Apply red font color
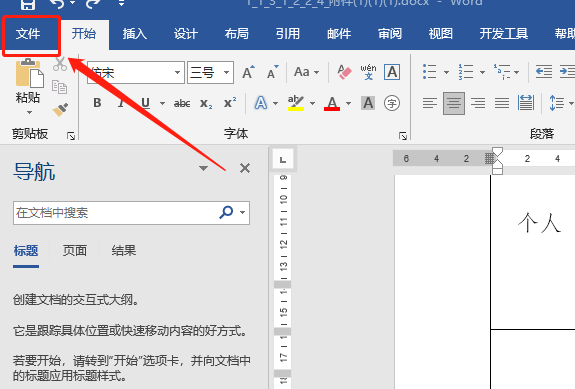Image resolution: width=575 pixels, height=389 pixels. pos(332,103)
